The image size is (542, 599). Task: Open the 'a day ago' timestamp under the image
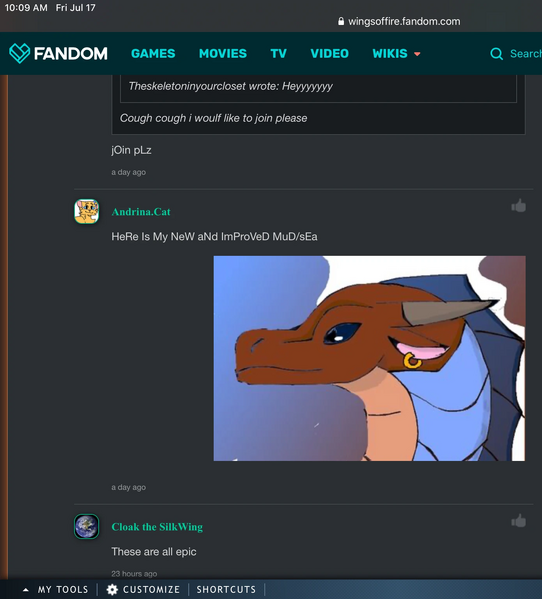tap(128, 487)
